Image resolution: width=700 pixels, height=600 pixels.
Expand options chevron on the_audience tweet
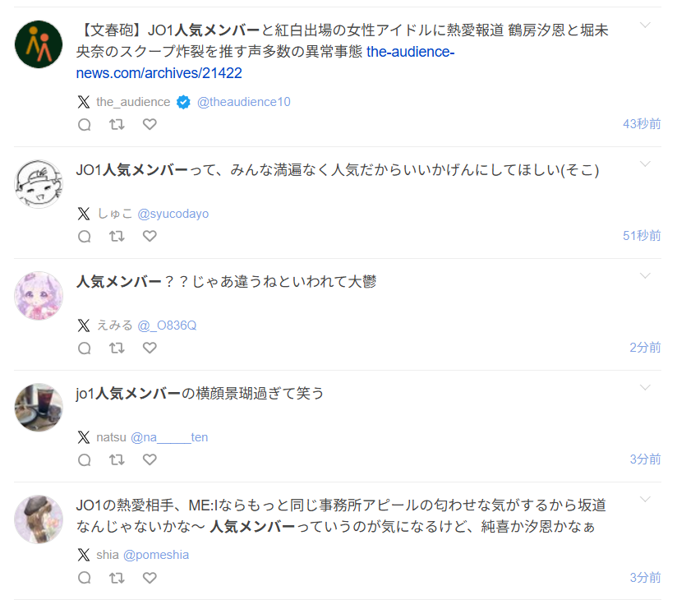click(x=645, y=25)
